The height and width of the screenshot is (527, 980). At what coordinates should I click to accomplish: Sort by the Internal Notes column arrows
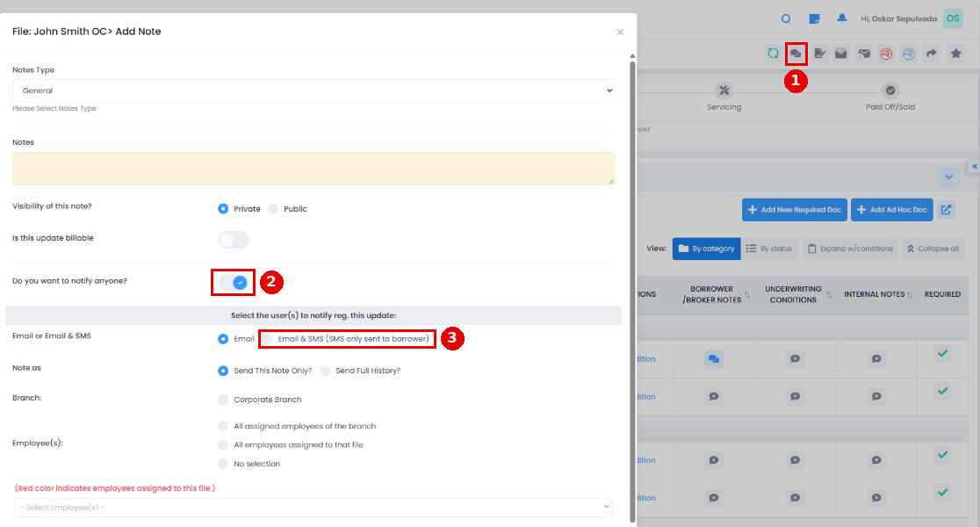910,294
